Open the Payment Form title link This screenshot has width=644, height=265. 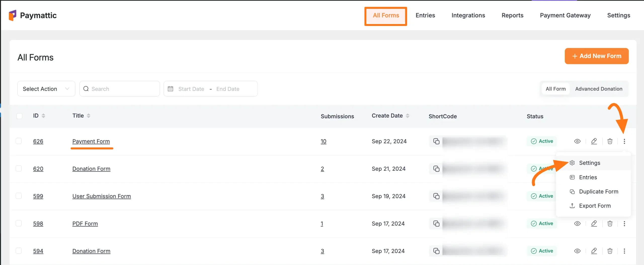pyautogui.click(x=91, y=141)
